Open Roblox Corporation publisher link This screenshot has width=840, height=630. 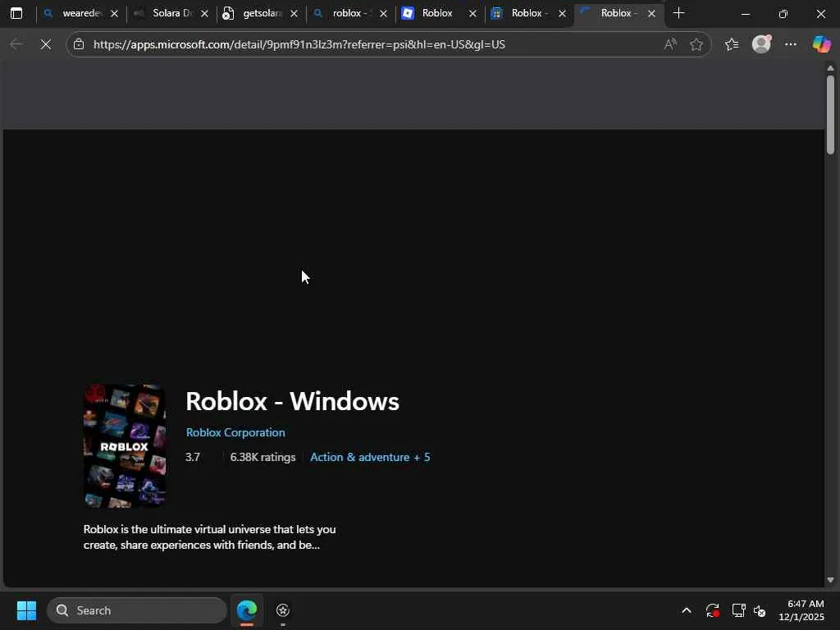click(x=235, y=432)
